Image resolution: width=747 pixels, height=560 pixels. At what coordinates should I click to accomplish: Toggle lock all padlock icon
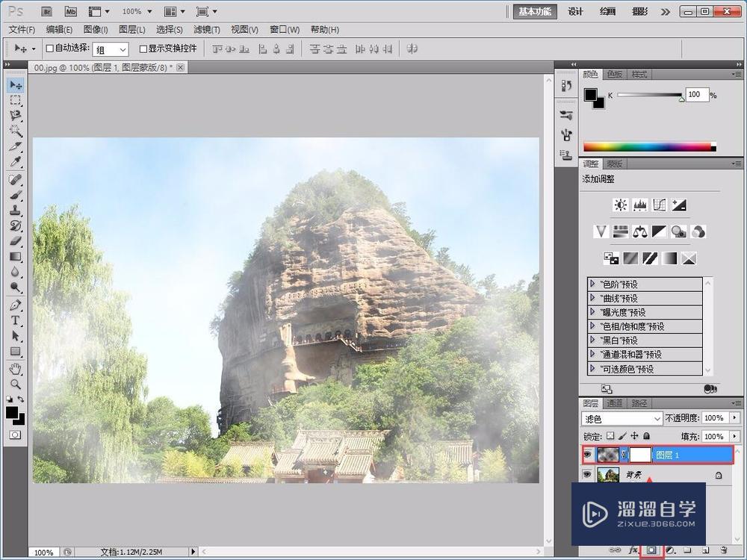coord(646,436)
